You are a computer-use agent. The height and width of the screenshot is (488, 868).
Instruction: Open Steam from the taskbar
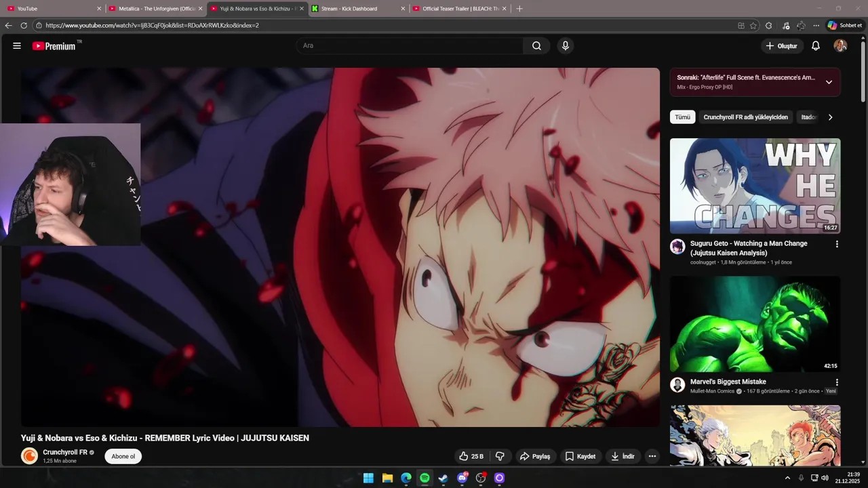click(x=443, y=478)
